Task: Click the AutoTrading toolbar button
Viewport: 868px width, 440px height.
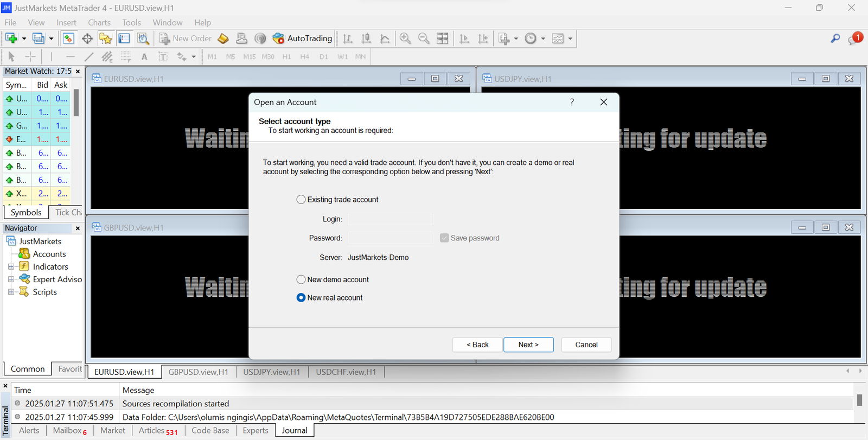Action: (x=302, y=39)
